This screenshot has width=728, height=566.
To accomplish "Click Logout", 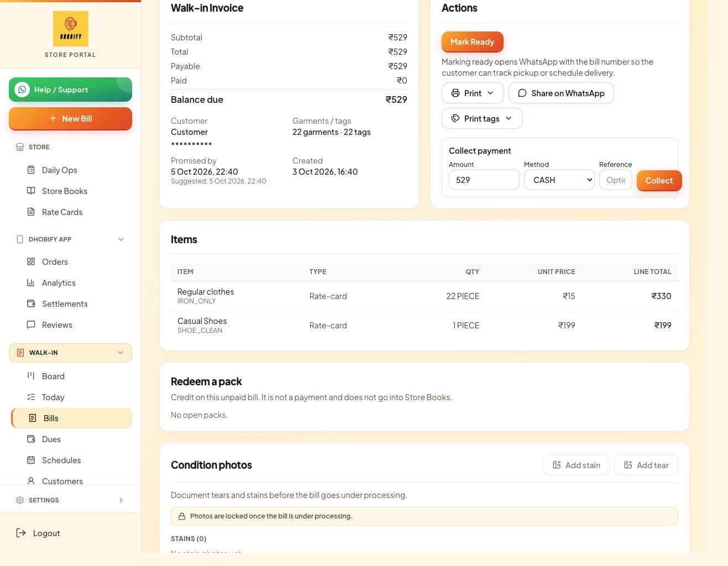I will [46, 533].
